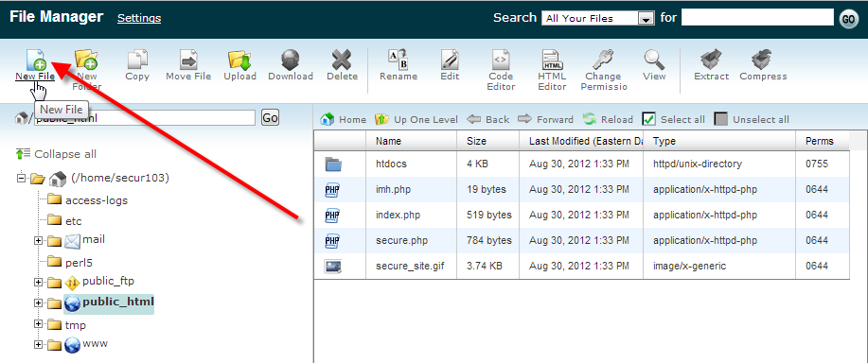Launch the HTML Editor
Viewport: 868px width, 363px height.
click(552, 60)
